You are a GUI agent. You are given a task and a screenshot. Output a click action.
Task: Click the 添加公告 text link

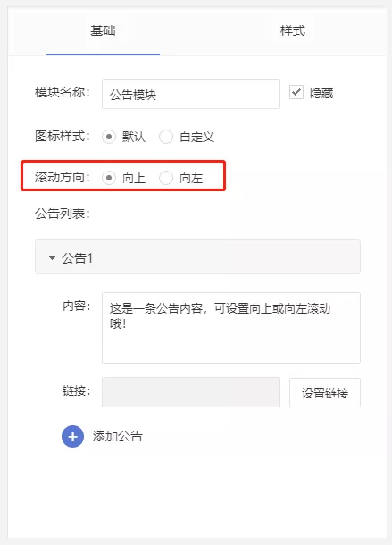pos(118,436)
